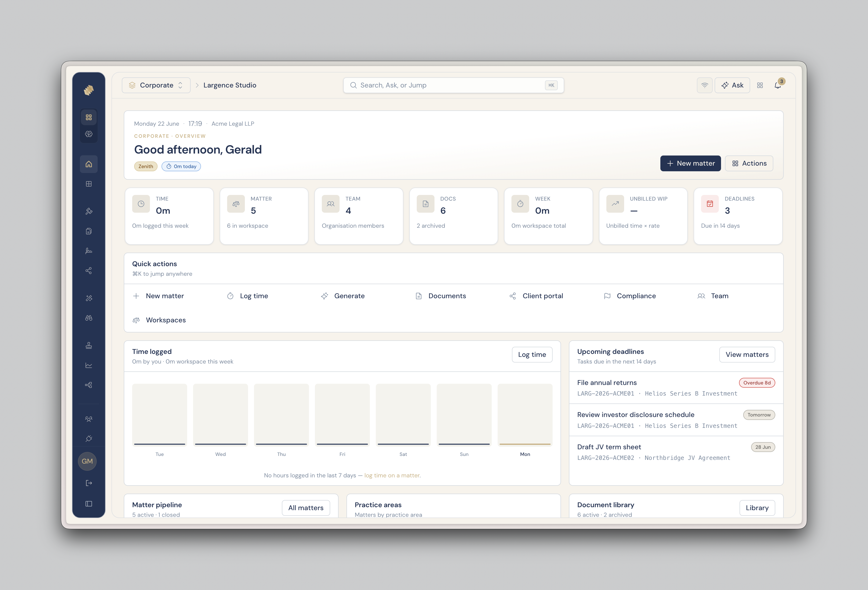Select Log time in Quick actions

tap(248, 296)
